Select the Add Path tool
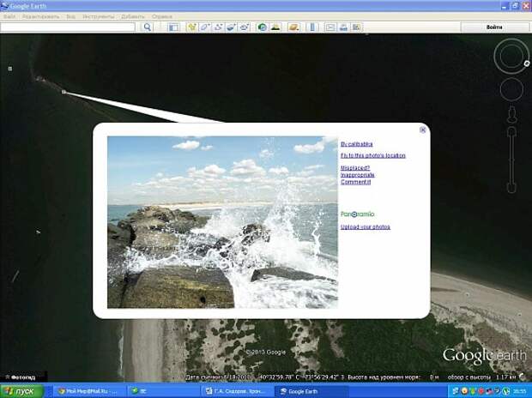Screen dimensions: 532x398 [x=218, y=27]
